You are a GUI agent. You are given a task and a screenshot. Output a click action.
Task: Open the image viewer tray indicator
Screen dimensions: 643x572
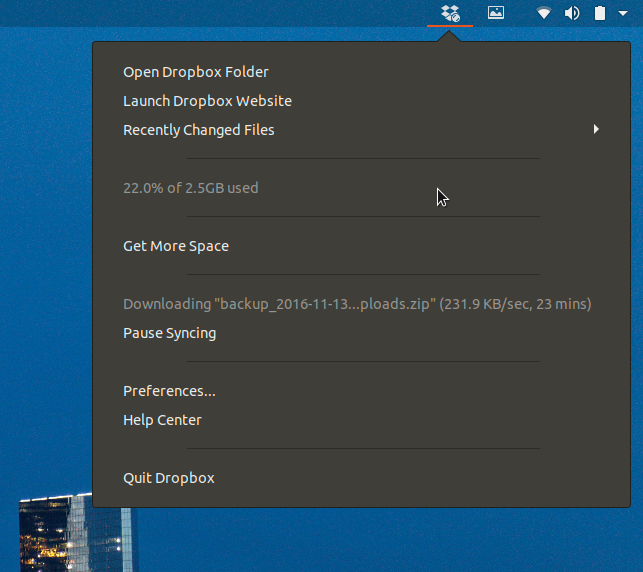pyautogui.click(x=495, y=13)
